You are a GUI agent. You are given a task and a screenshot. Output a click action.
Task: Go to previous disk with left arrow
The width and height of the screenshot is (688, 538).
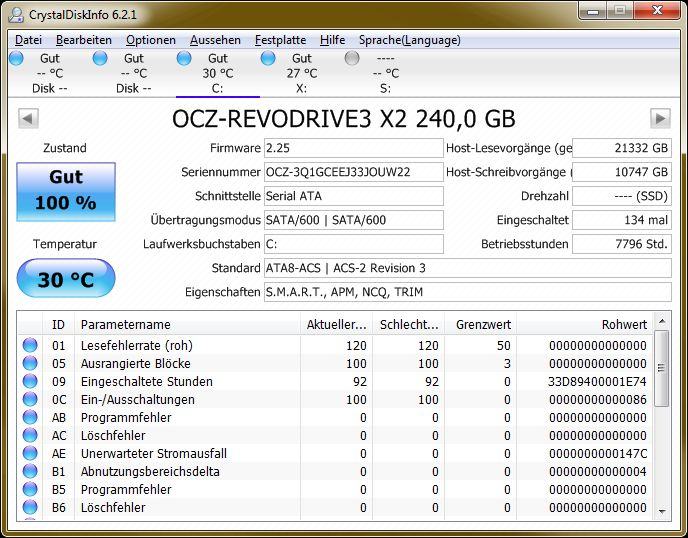pos(29,118)
